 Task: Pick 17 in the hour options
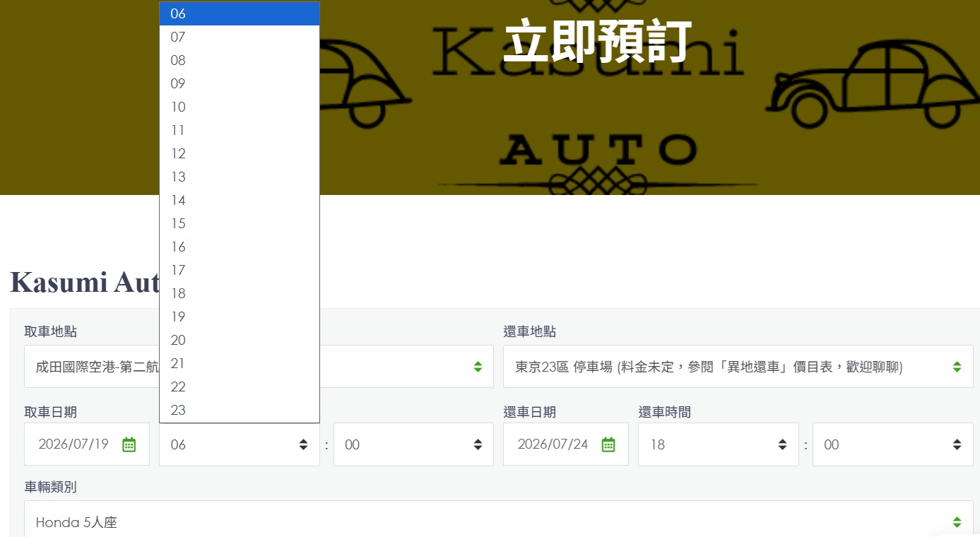coord(240,270)
